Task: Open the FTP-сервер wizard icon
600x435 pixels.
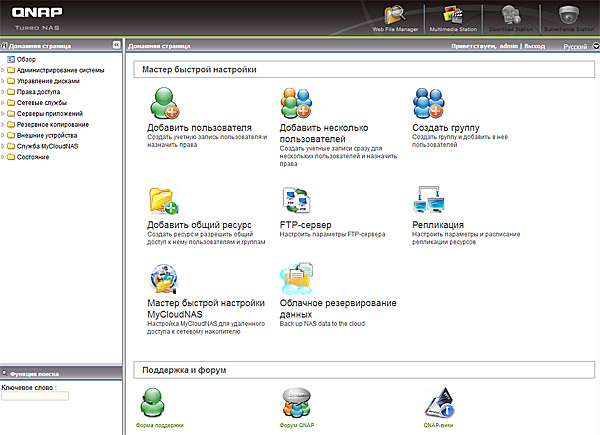Action: pyautogui.click(x=298, y=202)
